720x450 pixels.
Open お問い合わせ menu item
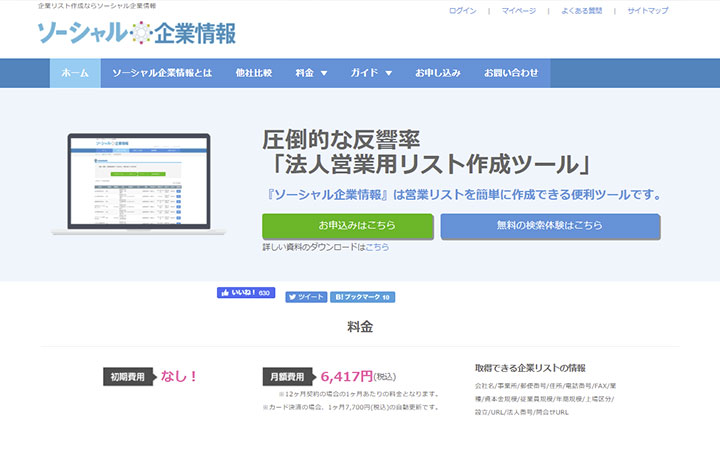pyautogui.click(x=511, y=73)
